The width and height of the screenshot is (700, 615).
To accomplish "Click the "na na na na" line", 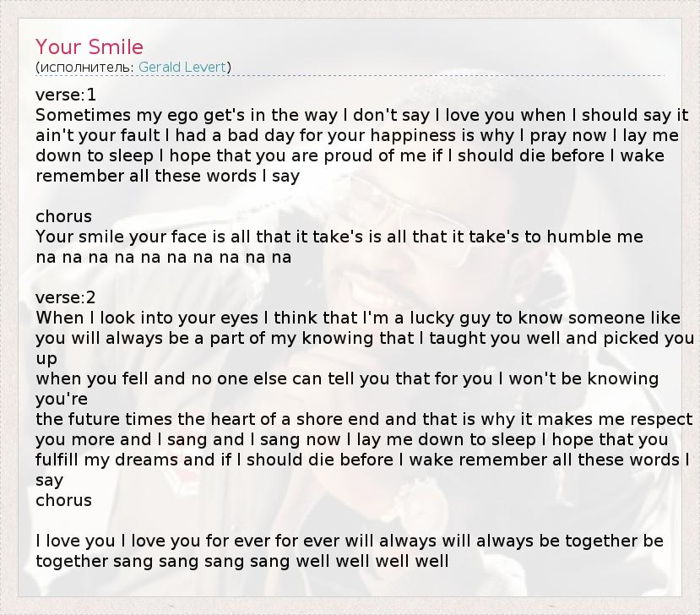I will (163, 257).
